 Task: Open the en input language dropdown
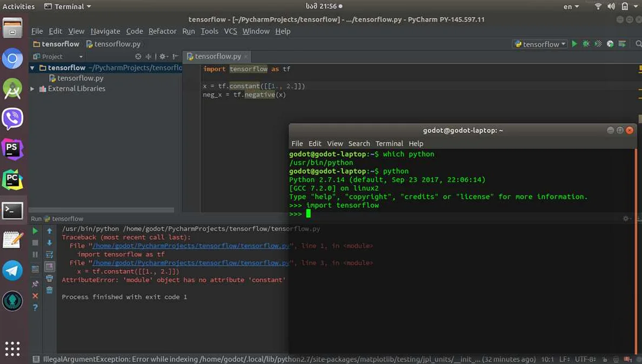[x=571, y=6]
